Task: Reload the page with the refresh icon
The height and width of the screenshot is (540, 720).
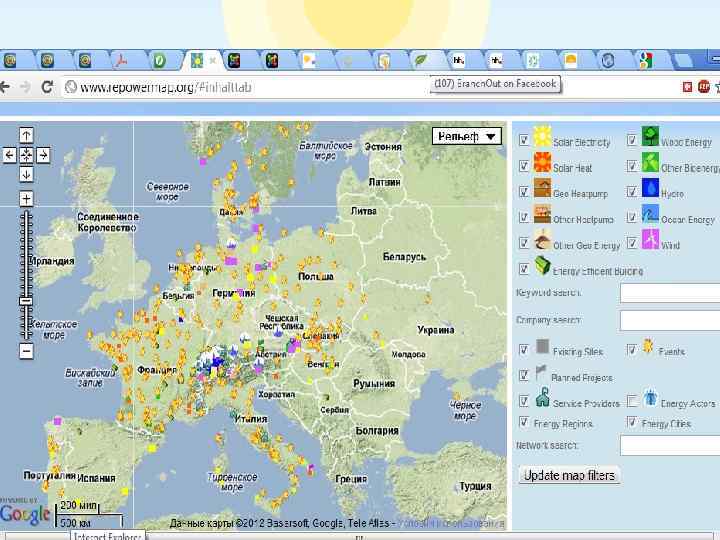Action: tap(47, 87)
